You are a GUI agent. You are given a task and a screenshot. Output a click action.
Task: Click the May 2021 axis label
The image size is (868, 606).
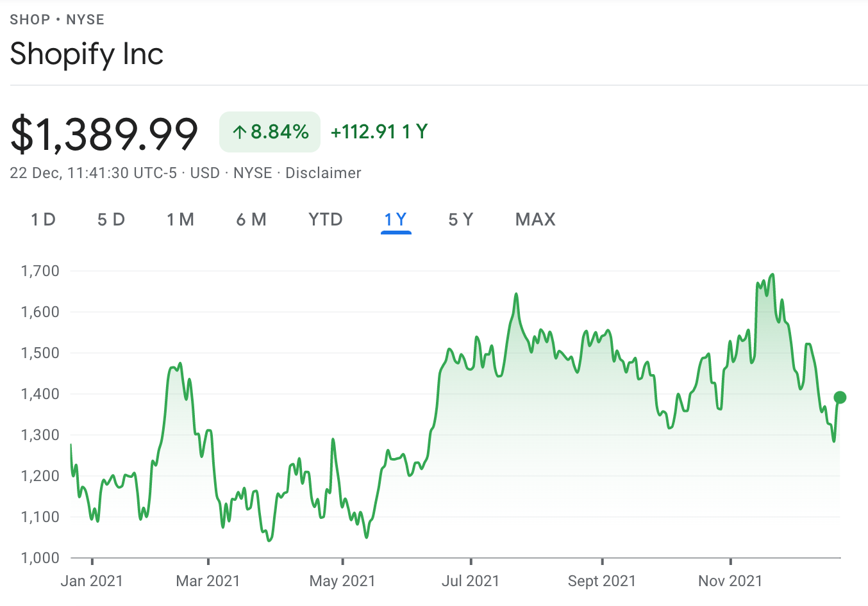[342, 581]
